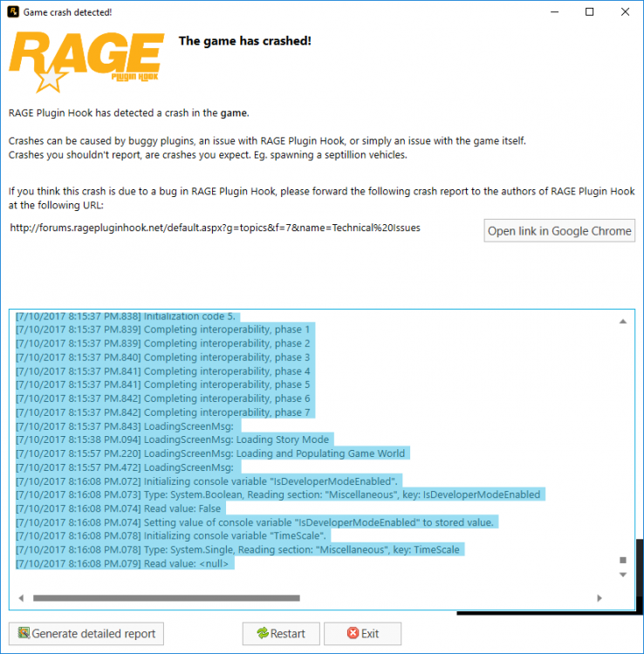Click the 'Game crash detected!' window title
This screenshot has width=644, height=654.
click(x=67, y=12)
